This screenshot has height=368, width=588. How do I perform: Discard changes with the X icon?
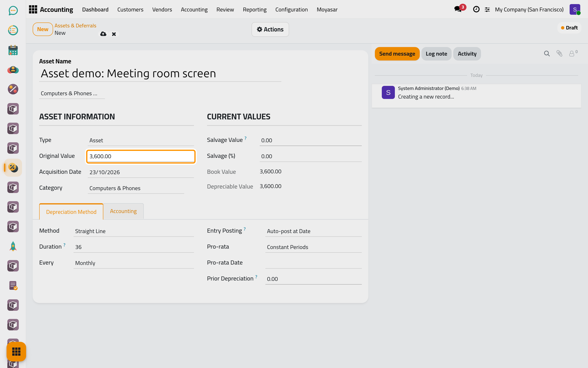[114, 34]
